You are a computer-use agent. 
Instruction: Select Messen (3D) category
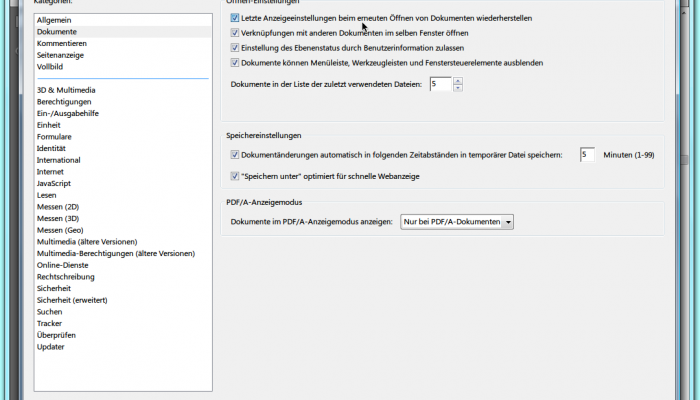[x=58, y=218]
